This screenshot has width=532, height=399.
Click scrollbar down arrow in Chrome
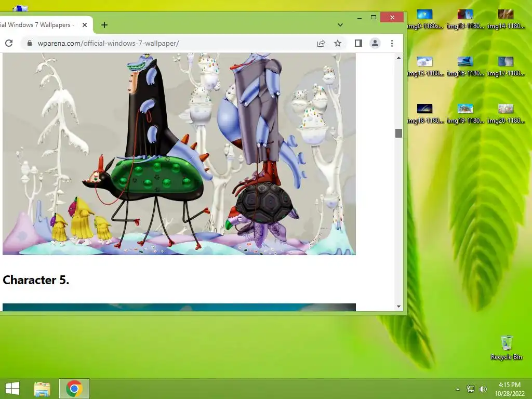(x=398, y=307)
